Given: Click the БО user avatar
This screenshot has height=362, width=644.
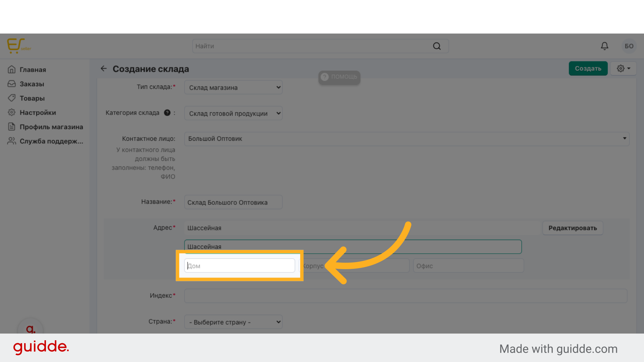Looking at the screenshot, I should tap(629, 46).
